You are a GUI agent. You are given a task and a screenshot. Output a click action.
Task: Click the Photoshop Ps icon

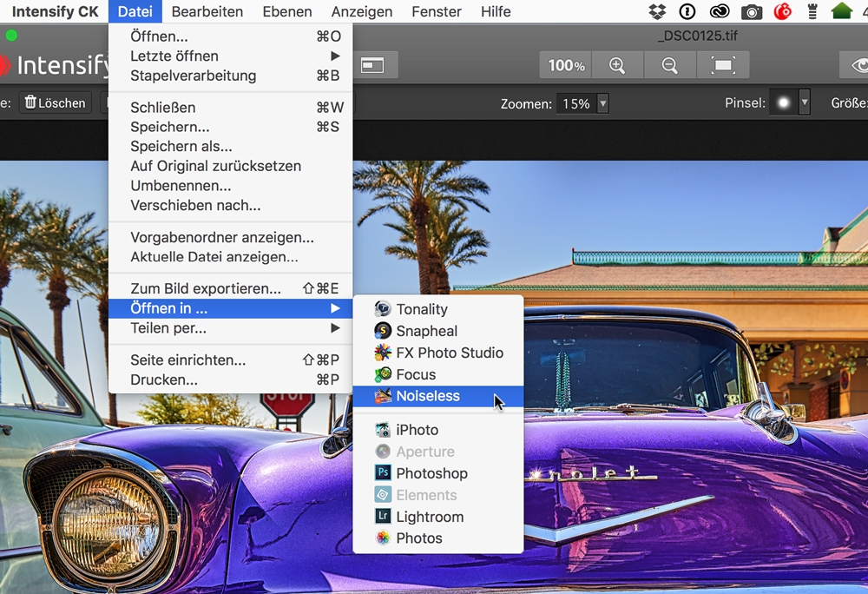383,472
